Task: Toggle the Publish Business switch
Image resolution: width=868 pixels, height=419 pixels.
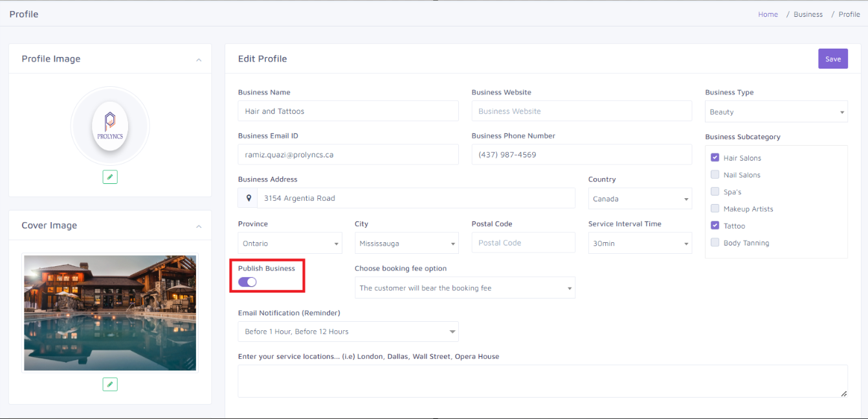Action: point(247,282)
